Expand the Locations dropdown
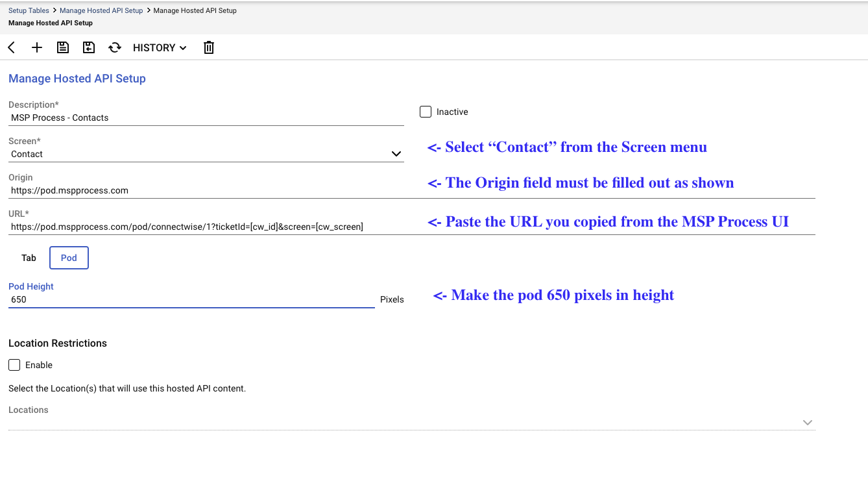Viewport: 868px width, 485px height. pyautogui.click(x=412, y=422)
